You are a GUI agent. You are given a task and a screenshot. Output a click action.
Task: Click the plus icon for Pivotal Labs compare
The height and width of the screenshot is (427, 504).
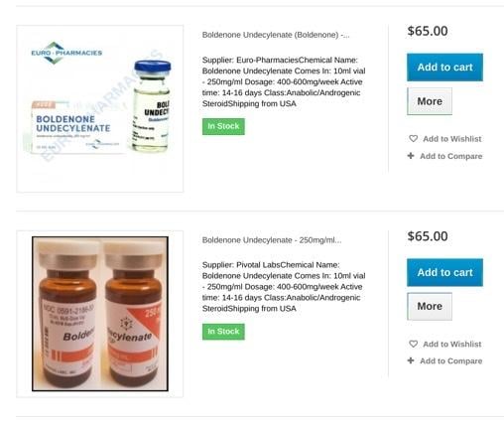pyautogui.click(x=411, y=360)
